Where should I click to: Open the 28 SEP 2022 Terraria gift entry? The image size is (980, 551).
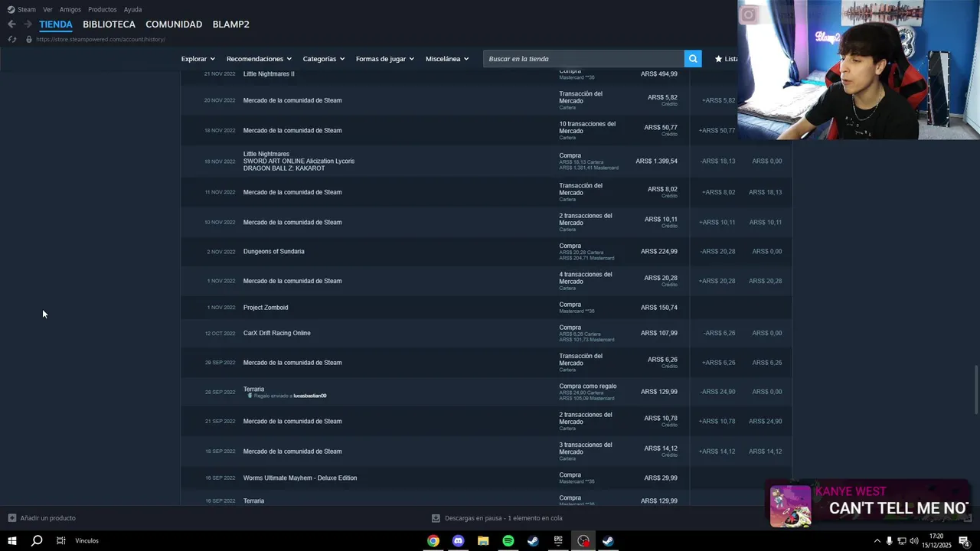486,392
